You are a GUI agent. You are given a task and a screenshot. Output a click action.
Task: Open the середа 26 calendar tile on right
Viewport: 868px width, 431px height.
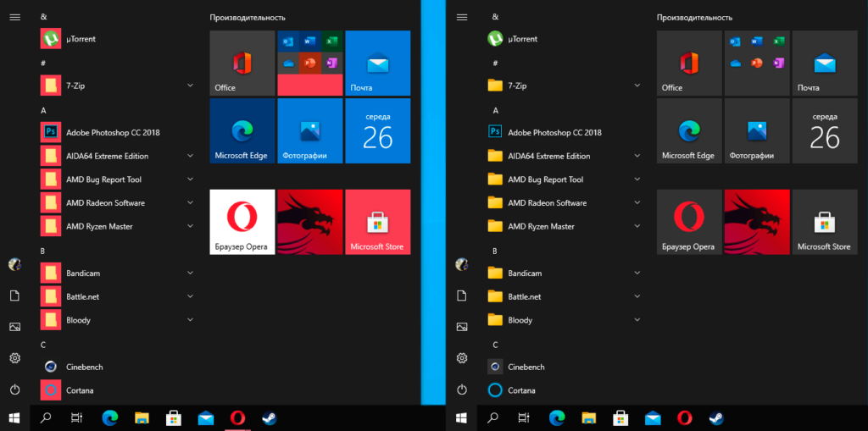point(825,131)
